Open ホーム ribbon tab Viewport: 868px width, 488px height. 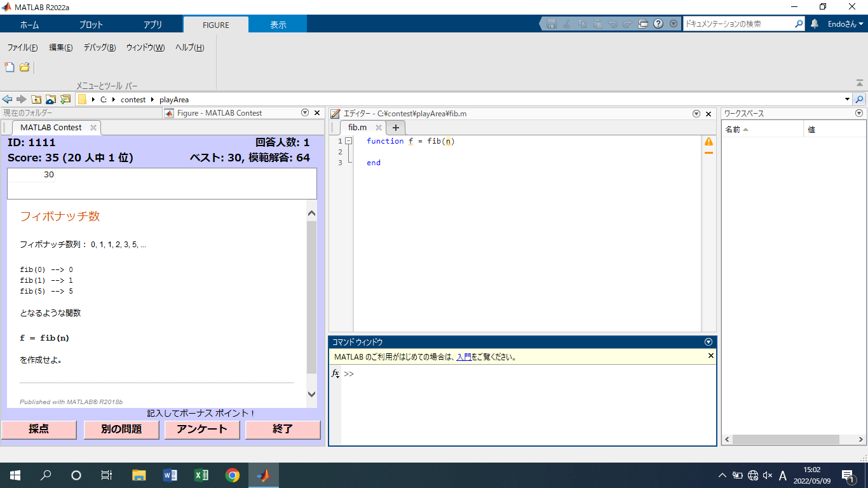(29, 25)
